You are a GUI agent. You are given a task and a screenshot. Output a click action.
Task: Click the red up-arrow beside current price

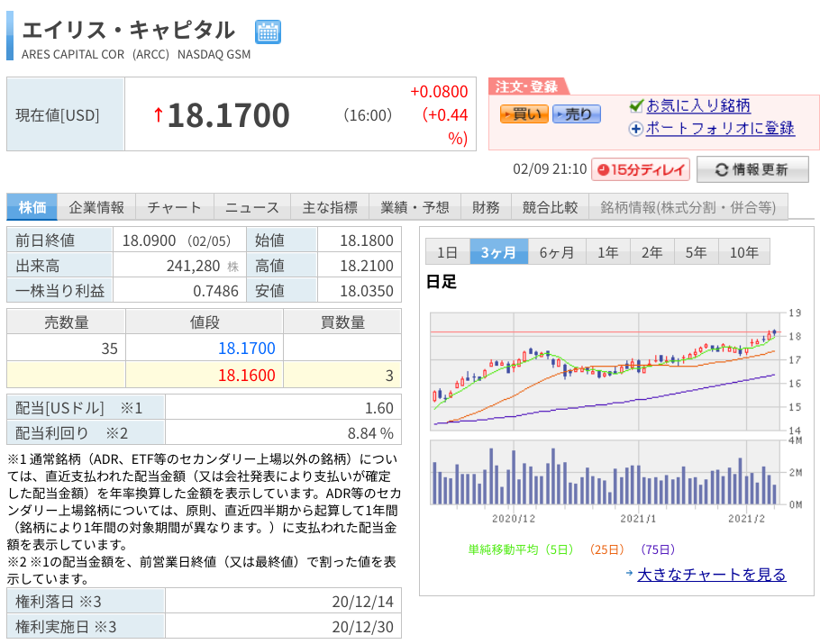tap(158, 114)
